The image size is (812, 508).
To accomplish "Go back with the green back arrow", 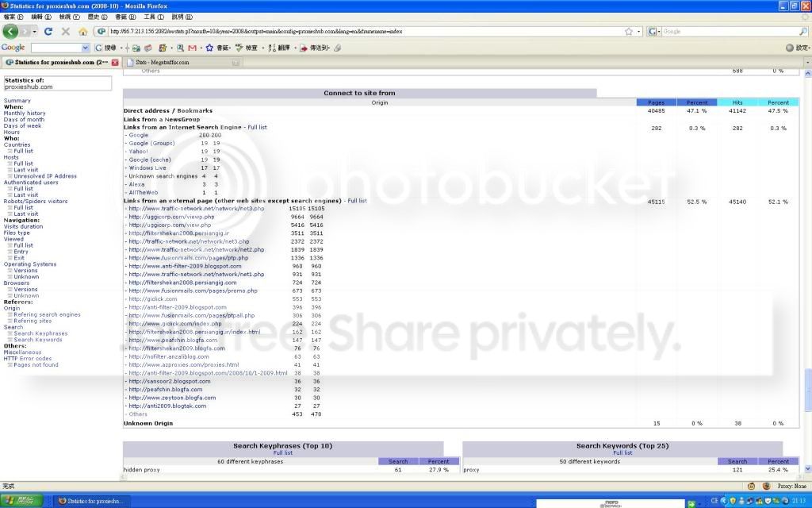I will coord(10,31).
